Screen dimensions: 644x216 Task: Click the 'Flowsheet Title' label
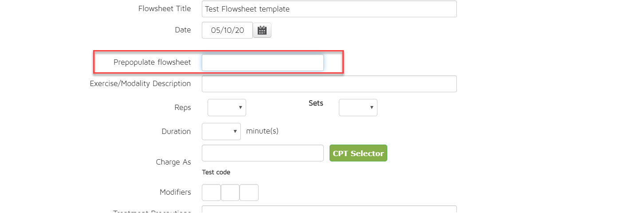[165, 8]
